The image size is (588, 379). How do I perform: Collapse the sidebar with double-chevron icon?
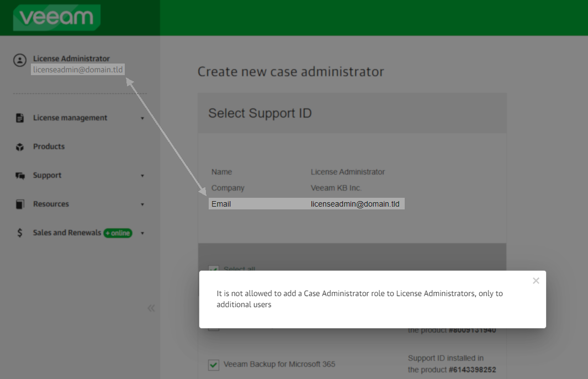coord(151,308)
